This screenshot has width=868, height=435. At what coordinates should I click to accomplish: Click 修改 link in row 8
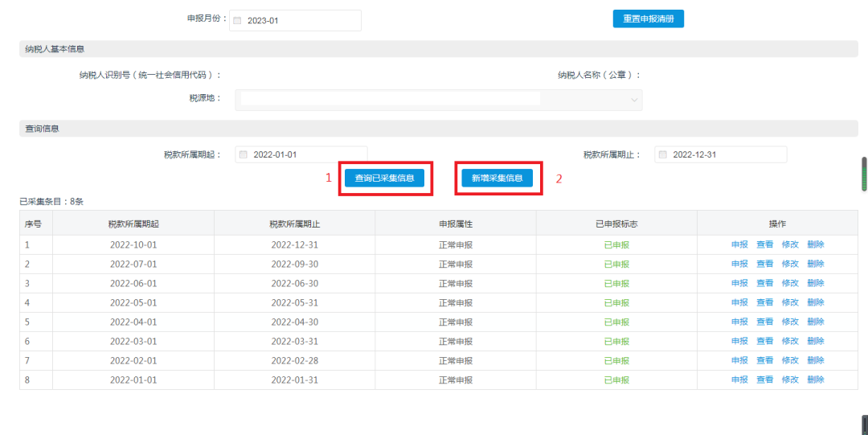[x=790, y=380]
